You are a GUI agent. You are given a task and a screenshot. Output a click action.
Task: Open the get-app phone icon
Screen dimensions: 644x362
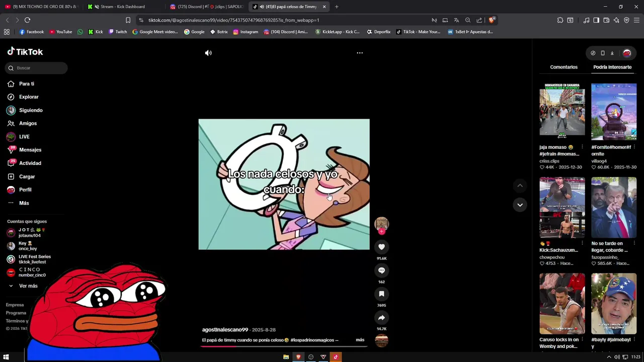[x=603, y=53]
